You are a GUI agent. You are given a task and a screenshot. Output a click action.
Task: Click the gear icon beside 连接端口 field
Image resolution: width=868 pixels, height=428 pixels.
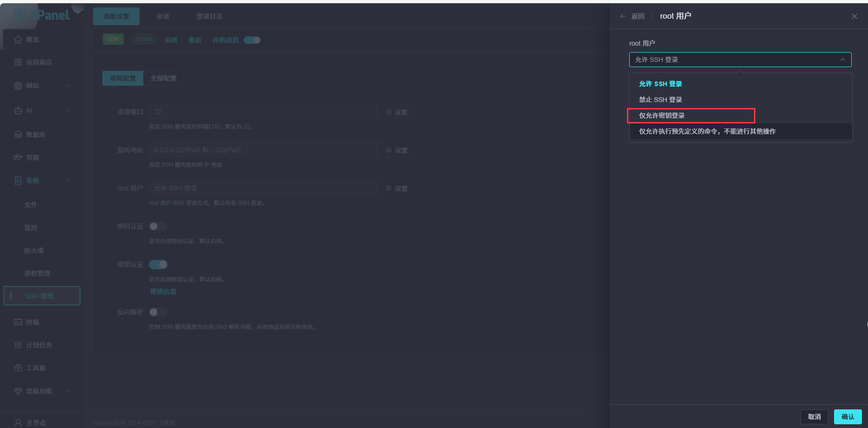(x=389, y=112)
